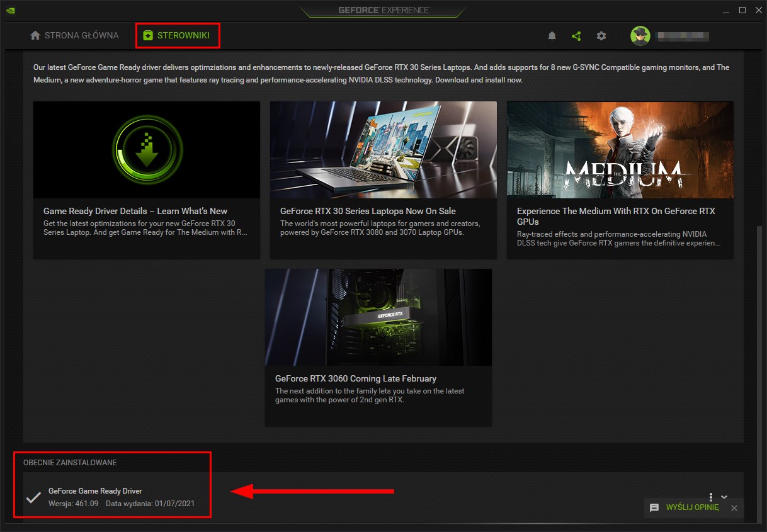The image size is (767, 532).
Task: Go to the Strona Główna tab
Action: point(74,35)
